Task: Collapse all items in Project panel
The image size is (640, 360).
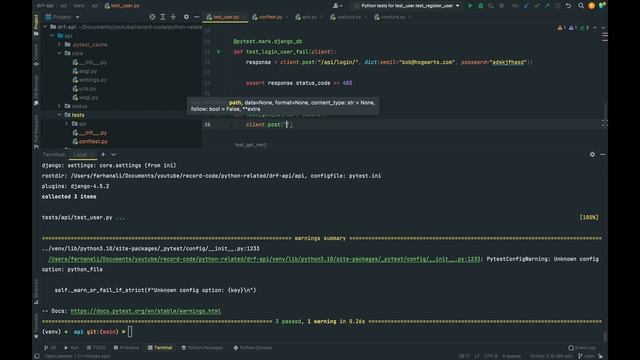Action: [173, 17]
